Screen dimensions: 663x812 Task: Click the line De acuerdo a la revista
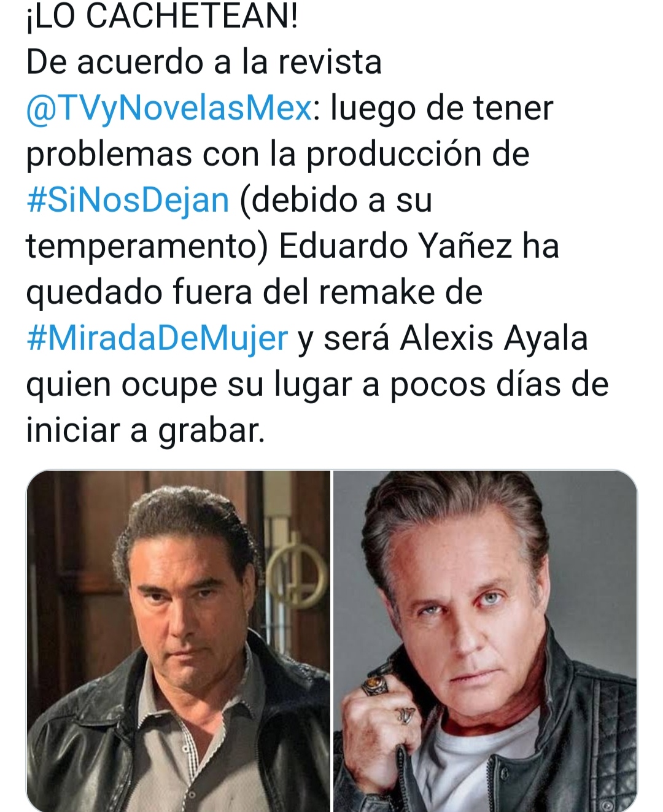tap(204, 63)
